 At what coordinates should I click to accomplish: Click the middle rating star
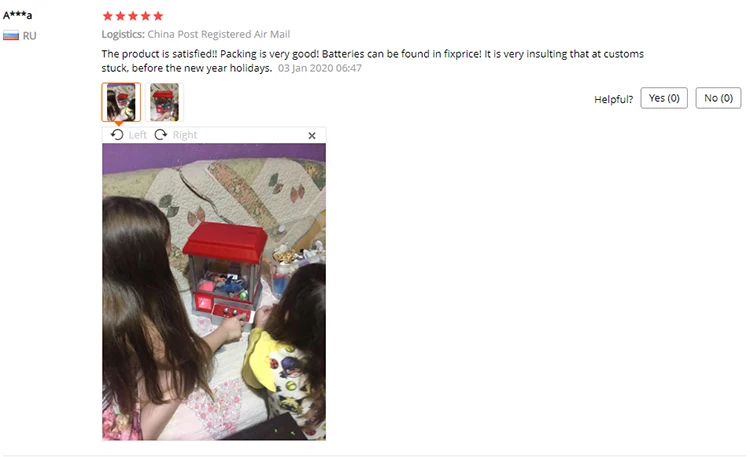pyautogui.click(x=133, y=16)
